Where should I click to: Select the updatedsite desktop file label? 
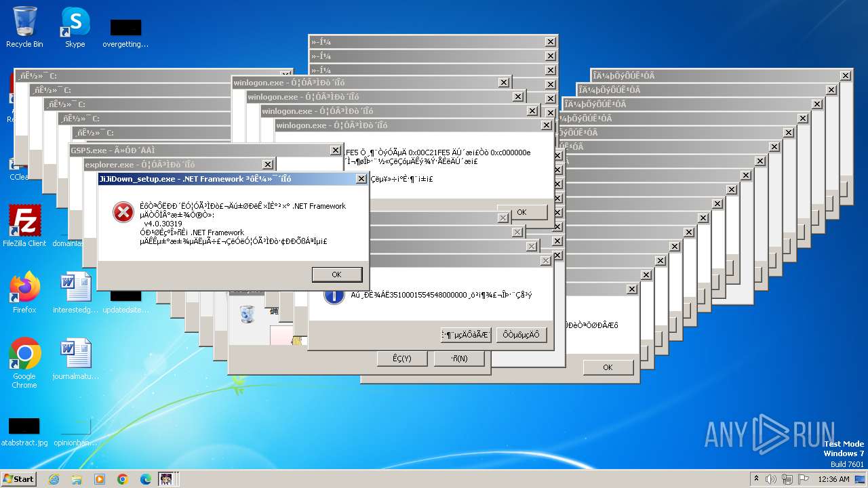click(x=125, y=310)
